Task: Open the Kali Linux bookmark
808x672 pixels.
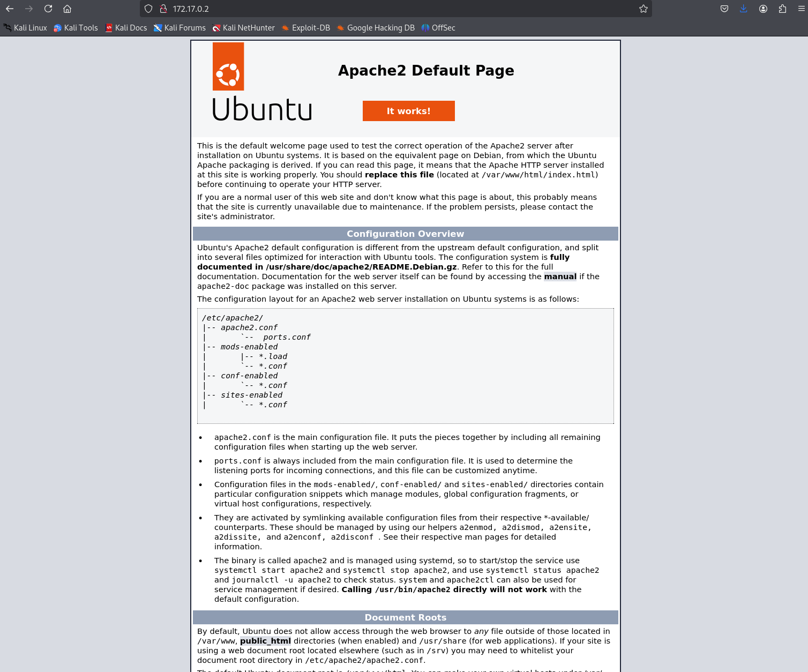Action: point(25,28)
